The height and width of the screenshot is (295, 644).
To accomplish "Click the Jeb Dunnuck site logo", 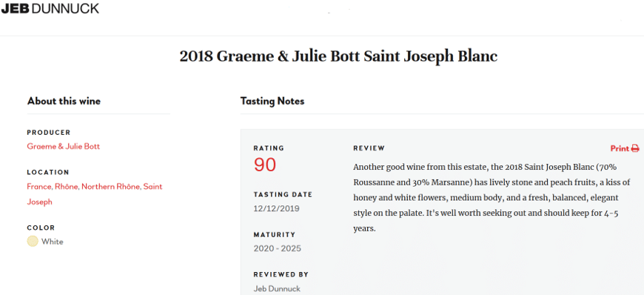I will coord(50,8).
